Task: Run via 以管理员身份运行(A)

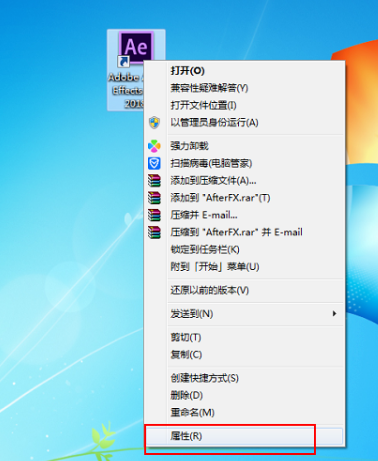Action: pos(244,123)
